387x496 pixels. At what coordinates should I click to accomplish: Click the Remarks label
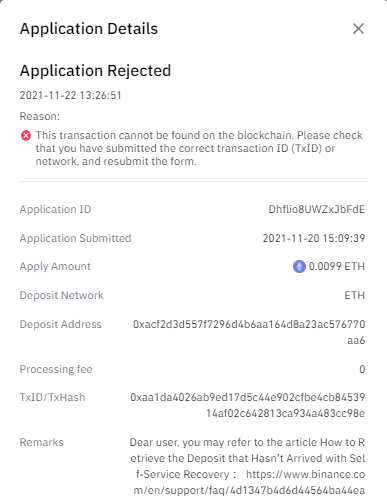tap(42, 442)
